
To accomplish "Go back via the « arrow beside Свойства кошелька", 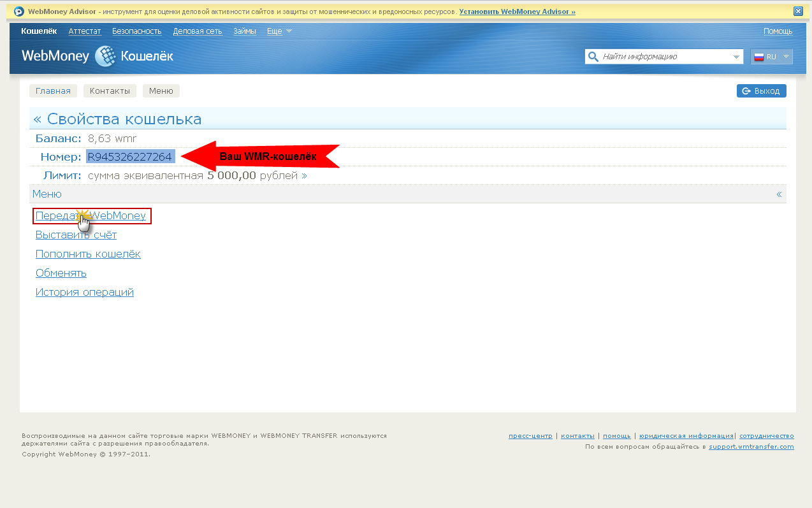I will 37,119.
